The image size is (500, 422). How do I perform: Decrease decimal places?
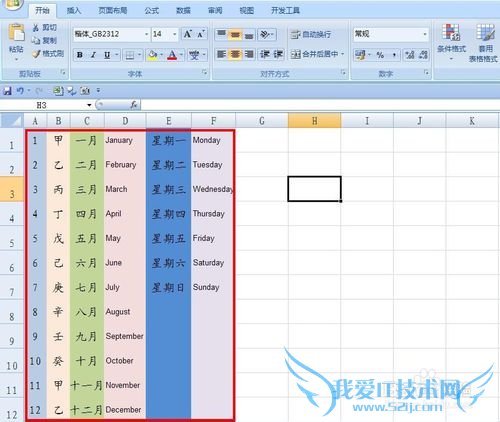(x=423, y=54)
